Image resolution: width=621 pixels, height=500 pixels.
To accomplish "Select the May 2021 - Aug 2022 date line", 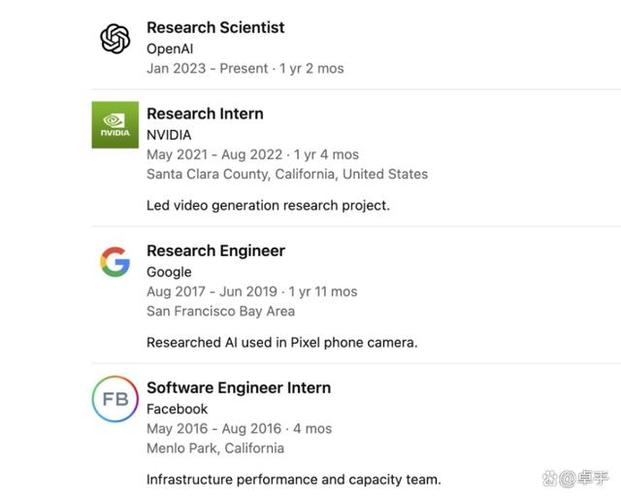I will [253, 155].
